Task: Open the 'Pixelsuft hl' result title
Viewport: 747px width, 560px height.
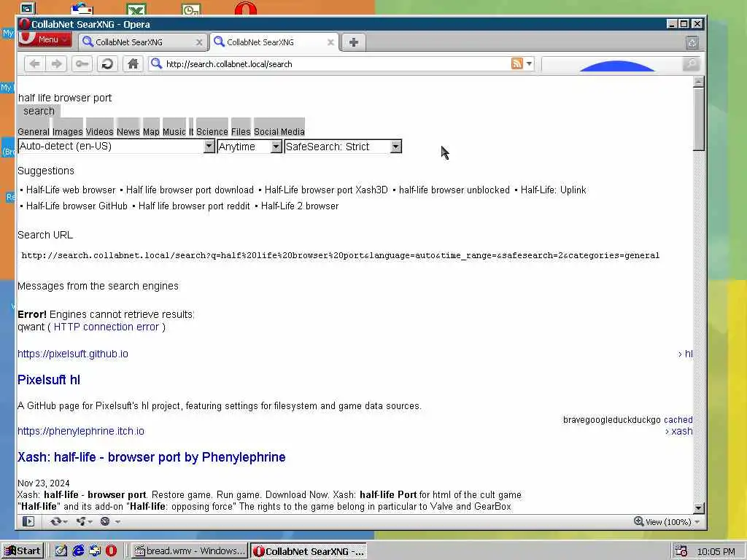Action: click(x=49, y=380)
